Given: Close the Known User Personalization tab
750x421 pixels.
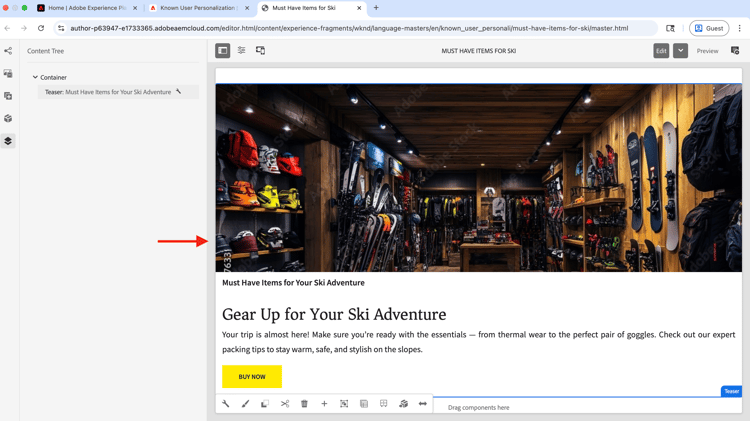Looking at the screenshot, I should (247, 8).
